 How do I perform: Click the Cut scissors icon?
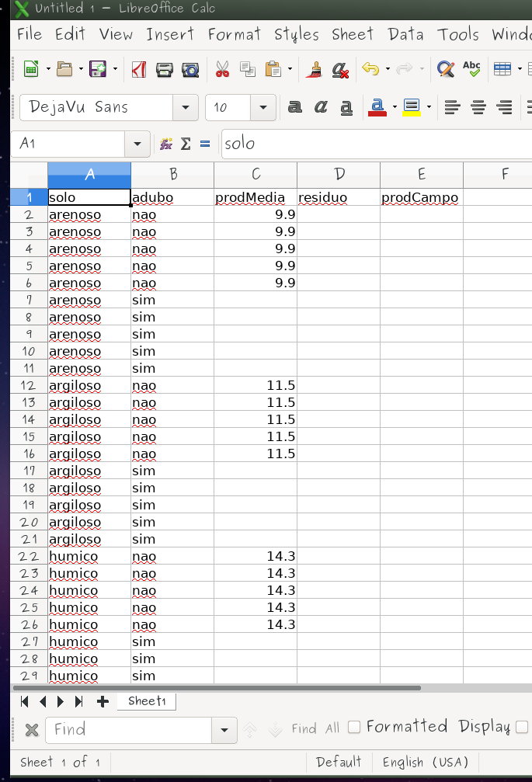[x=222, y=70]
